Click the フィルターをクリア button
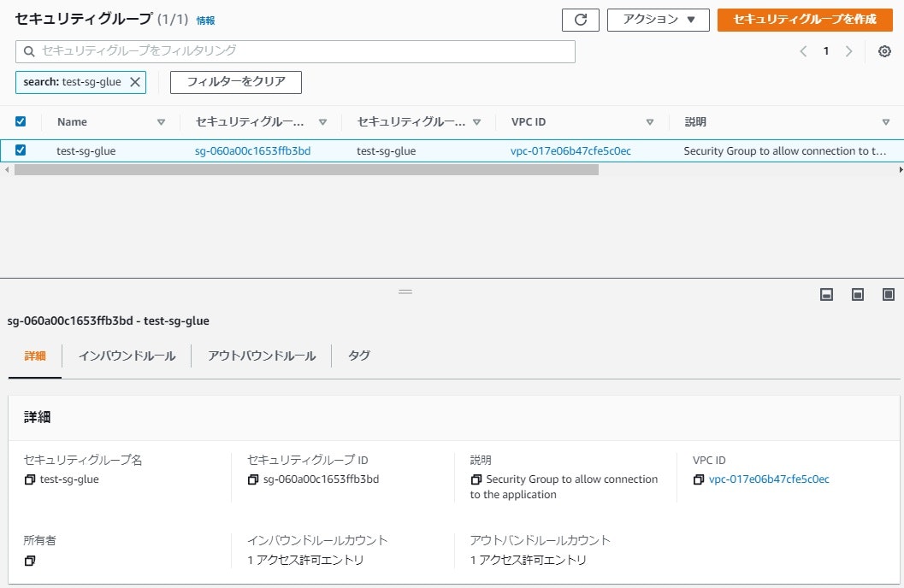904x588 pixels. 236,82
